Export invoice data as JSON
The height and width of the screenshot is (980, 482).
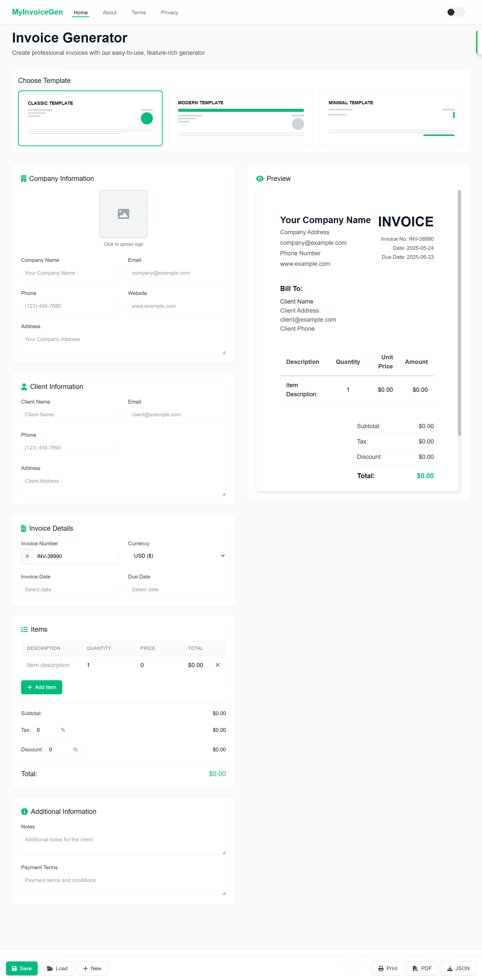pos(458,968)
